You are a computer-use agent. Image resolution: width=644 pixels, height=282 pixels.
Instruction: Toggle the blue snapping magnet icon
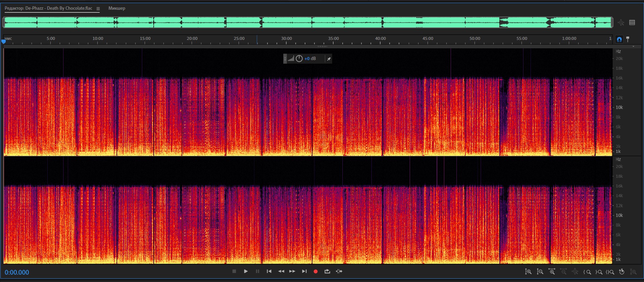(619, 39)
